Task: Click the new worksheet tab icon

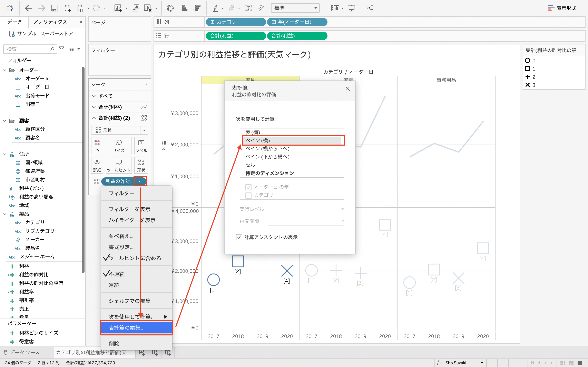Action: [142, 353]
